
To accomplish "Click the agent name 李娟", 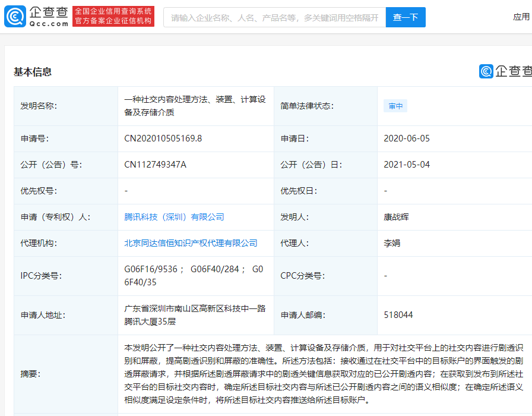I will pyautogui.click(x=391, y=243).
